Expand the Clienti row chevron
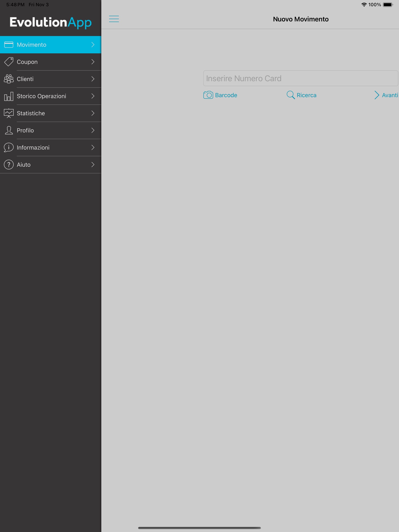399x532 pixels. [93, 79]
